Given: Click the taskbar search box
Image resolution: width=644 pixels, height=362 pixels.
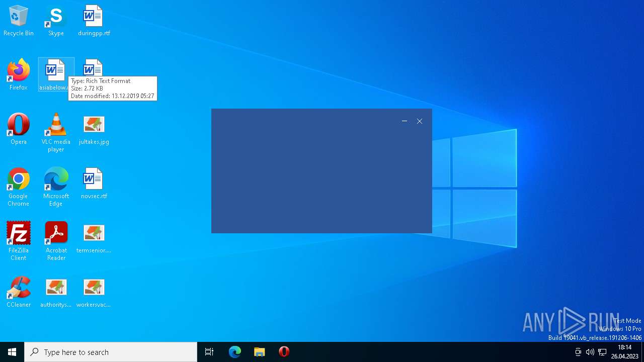Looking at the screenshot, I should 111,352.
